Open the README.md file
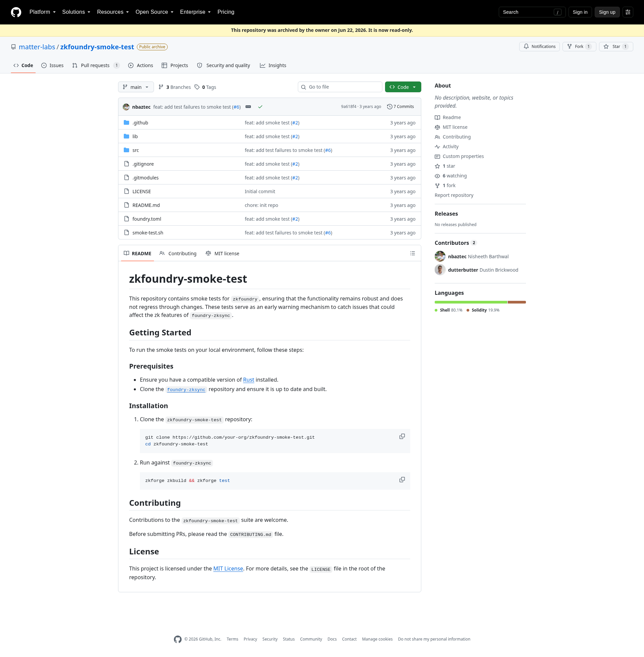The image size is (644, 657). click(146, 205)
